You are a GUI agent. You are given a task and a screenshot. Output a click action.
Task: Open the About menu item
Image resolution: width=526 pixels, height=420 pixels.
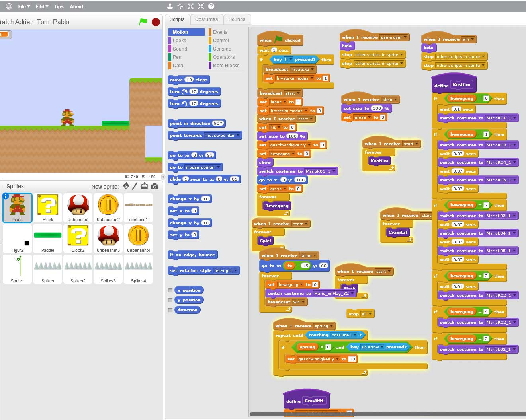[77, 6]
